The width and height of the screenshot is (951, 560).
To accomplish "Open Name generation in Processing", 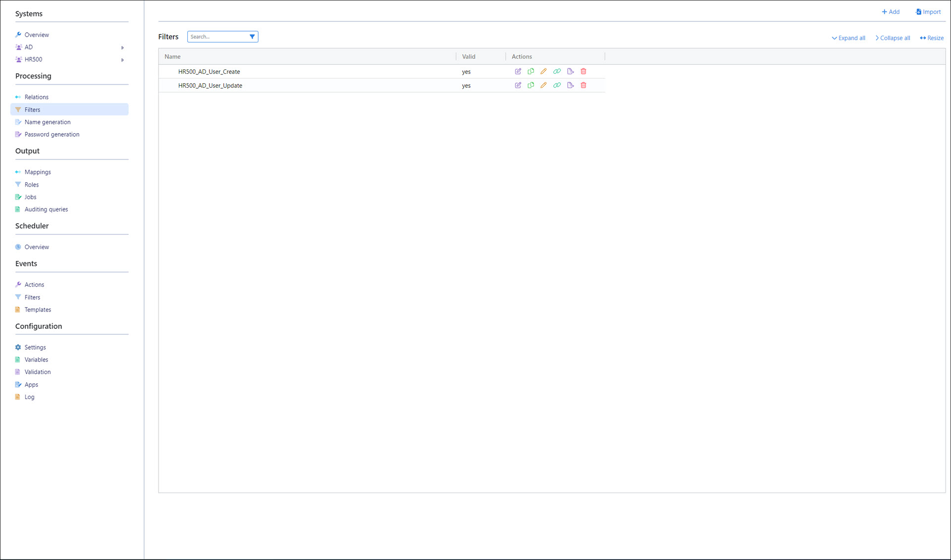I will pyautogui.click(x=48, y=122).
